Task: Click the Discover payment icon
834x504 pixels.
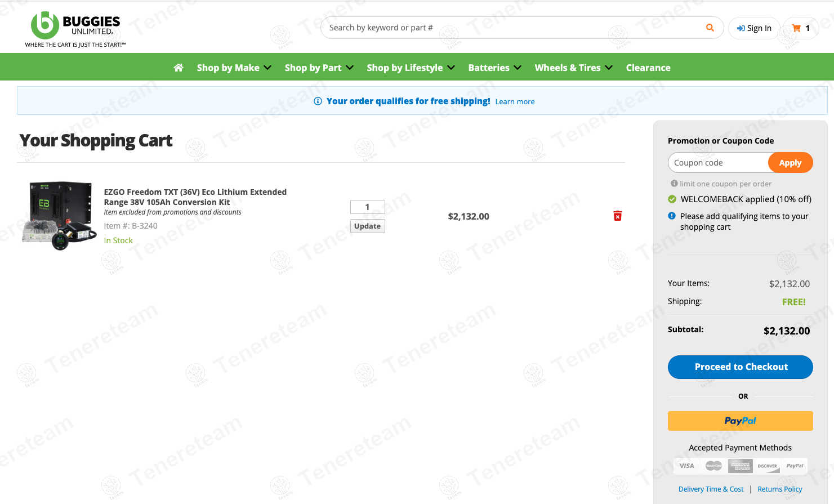Action: pyautogui.click(x=768, y=466)
